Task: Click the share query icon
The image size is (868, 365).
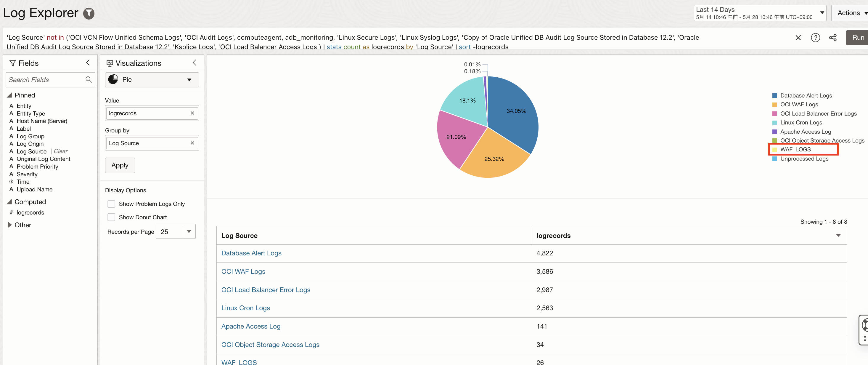Action: (832, 38)
